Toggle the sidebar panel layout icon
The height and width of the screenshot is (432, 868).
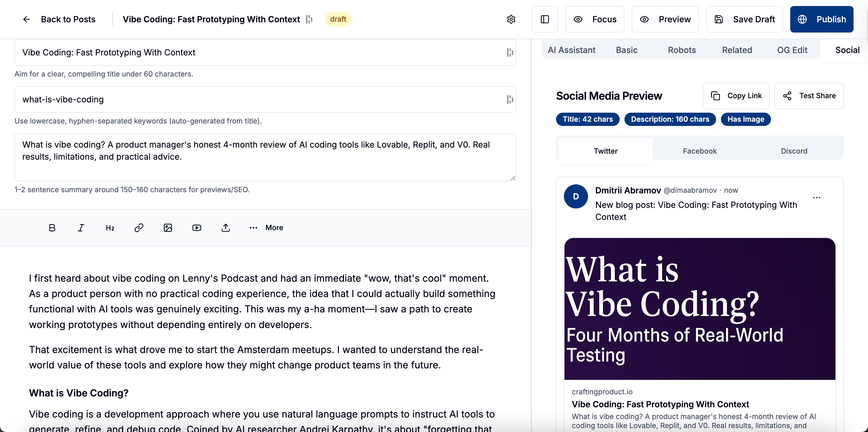point(545,19)
